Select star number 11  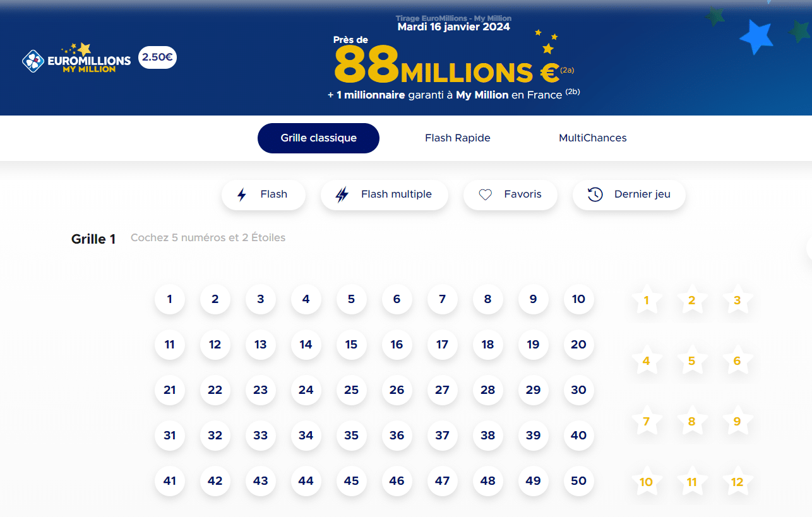691,482
